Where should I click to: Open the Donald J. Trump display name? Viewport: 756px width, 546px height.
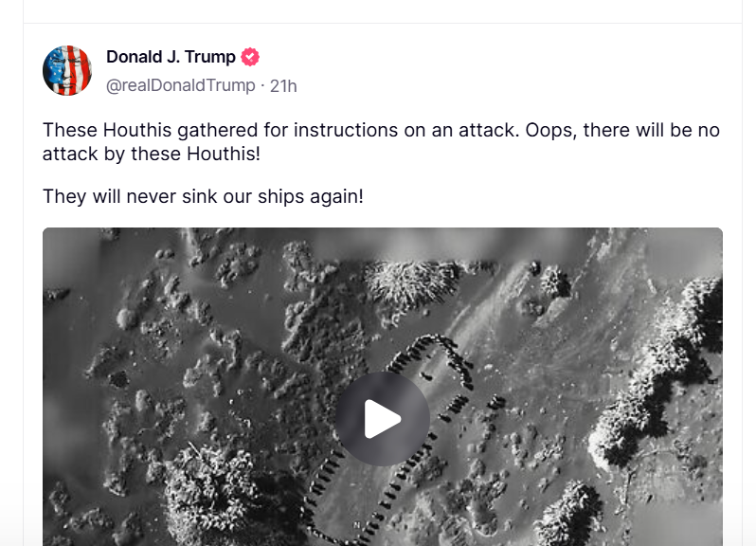point(171,57)
